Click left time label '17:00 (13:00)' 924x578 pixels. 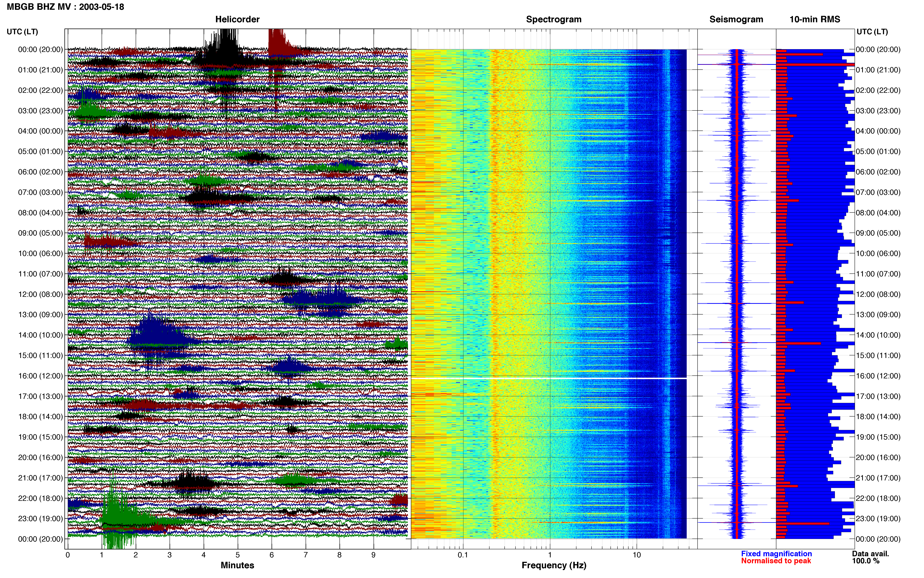(x=41, y=396)
